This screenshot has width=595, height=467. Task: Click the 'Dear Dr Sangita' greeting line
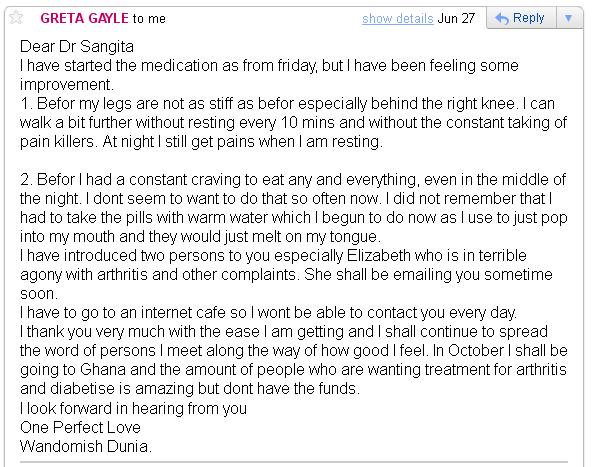coord(77,47)
